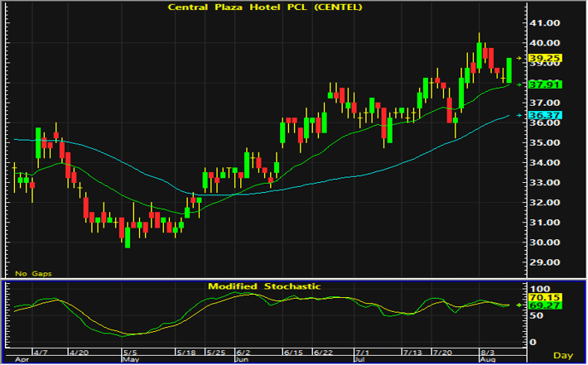Click the 5/18 date marker
Screen dimensions: 588x365
(186, 353)
